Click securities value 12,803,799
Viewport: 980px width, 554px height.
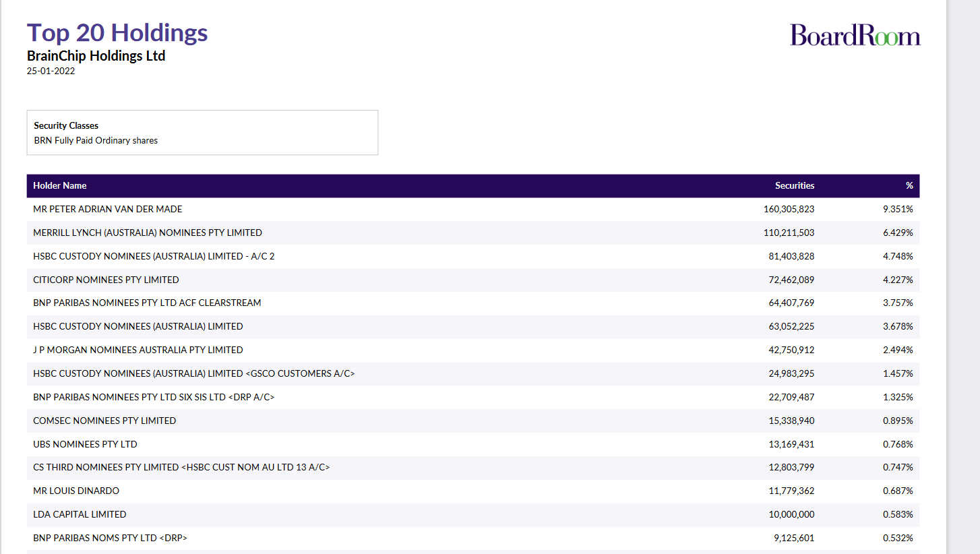coord(791,467)
